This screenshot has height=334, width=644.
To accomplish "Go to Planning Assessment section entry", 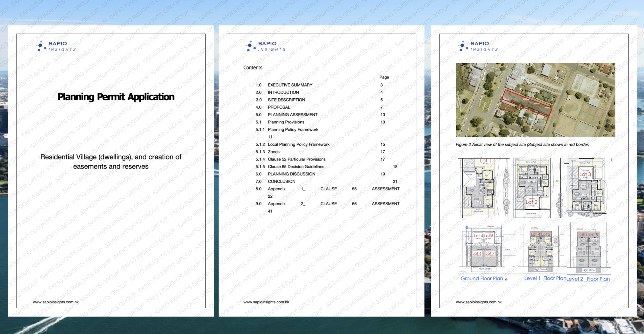I will pyautogui.click(x=292, y=115).
